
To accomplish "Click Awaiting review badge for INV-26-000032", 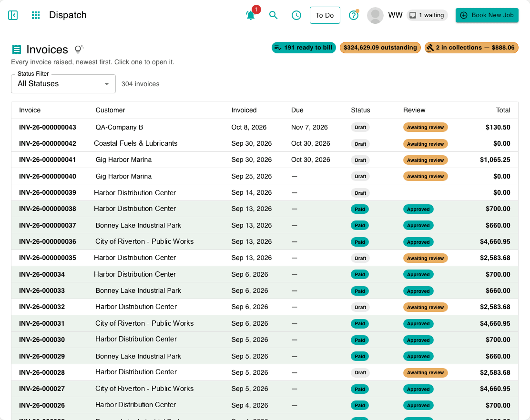I will [425, 307].
